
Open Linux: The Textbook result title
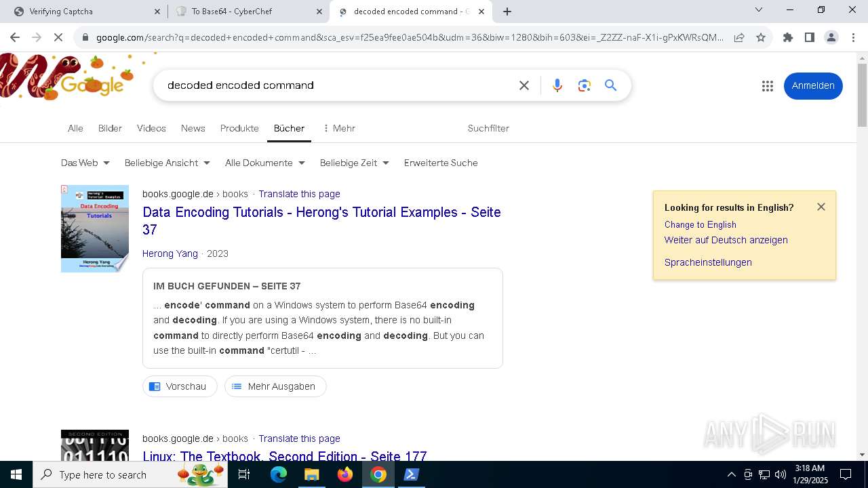tap(285, 455)
